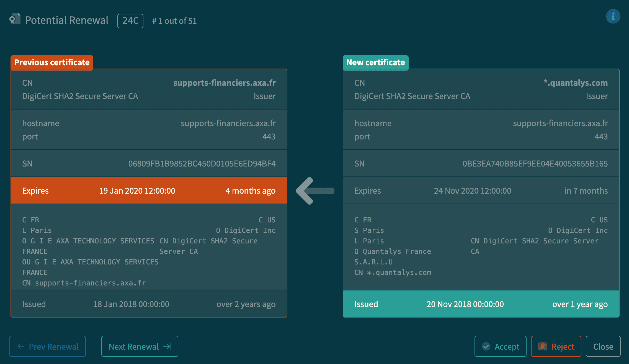Select the New certificate tab label
This screenshot has height=364, width=629.
pyautogui.click(x=375, y=63)
